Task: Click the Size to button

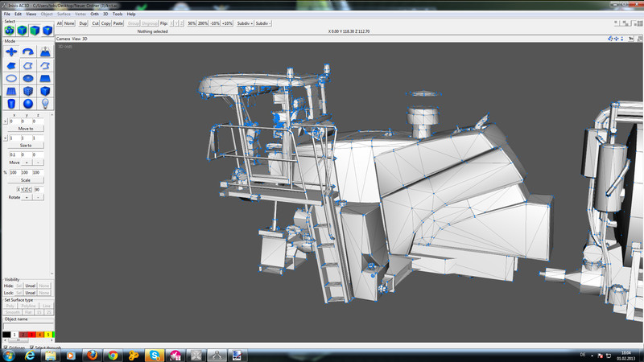Action: pos(26,146)
